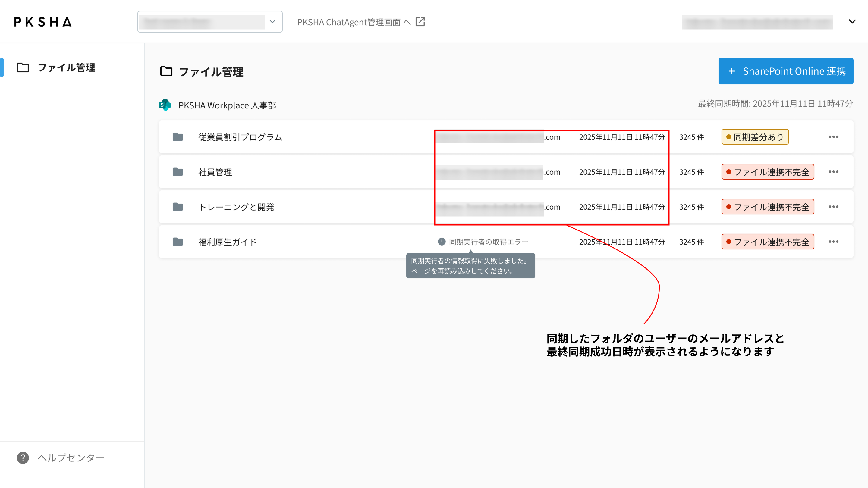Click the 同期実行者の取得エラー message

pyautogui.click(x=488, y=242)
